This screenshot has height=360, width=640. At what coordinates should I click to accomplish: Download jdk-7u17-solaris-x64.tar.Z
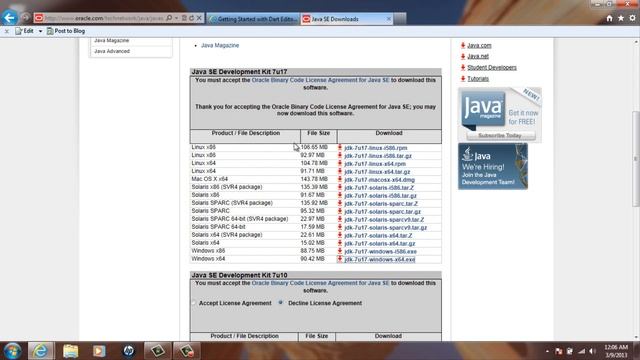[x=378, y=236]
